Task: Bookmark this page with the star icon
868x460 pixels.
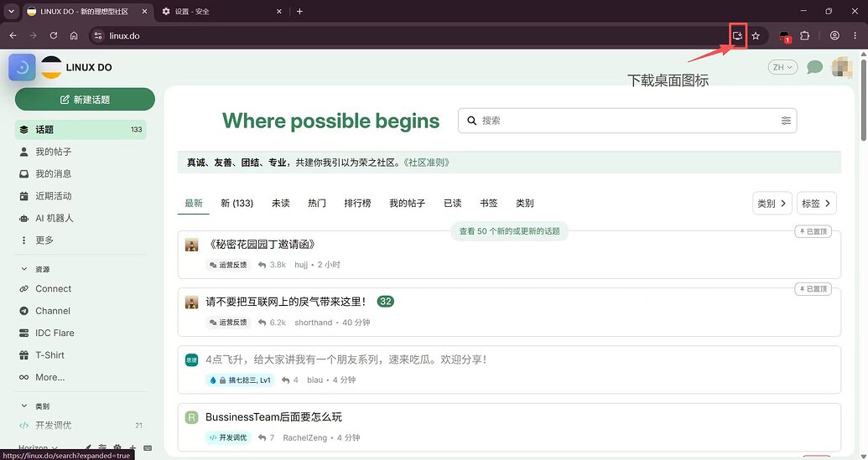Action: pyautogui.click(x=756, y=36)
